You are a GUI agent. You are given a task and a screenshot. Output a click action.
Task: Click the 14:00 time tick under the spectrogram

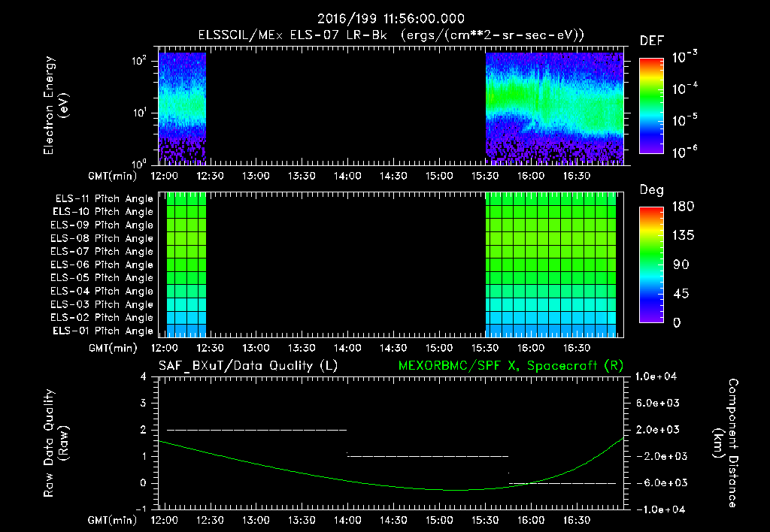(347, 176)
